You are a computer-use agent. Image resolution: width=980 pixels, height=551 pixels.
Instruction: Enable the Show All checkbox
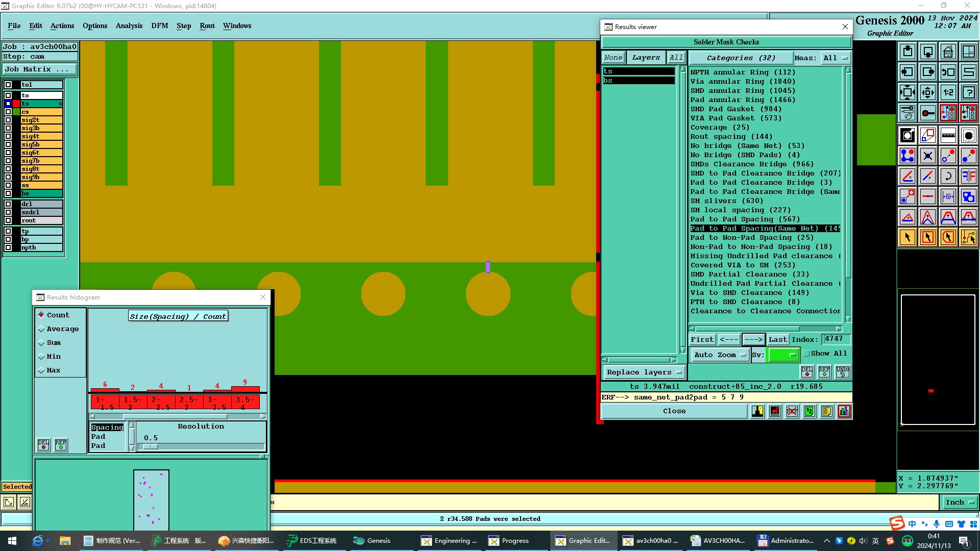coord(806,354)
